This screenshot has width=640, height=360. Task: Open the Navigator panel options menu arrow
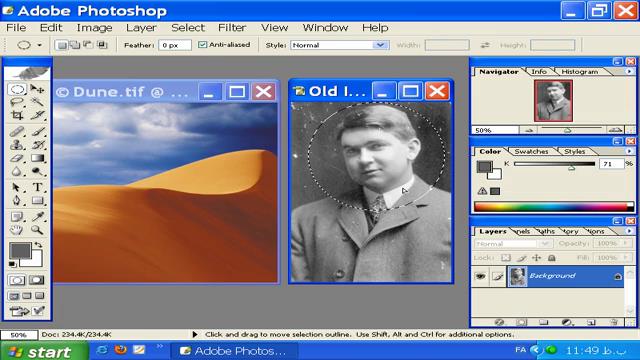[629, 71]
